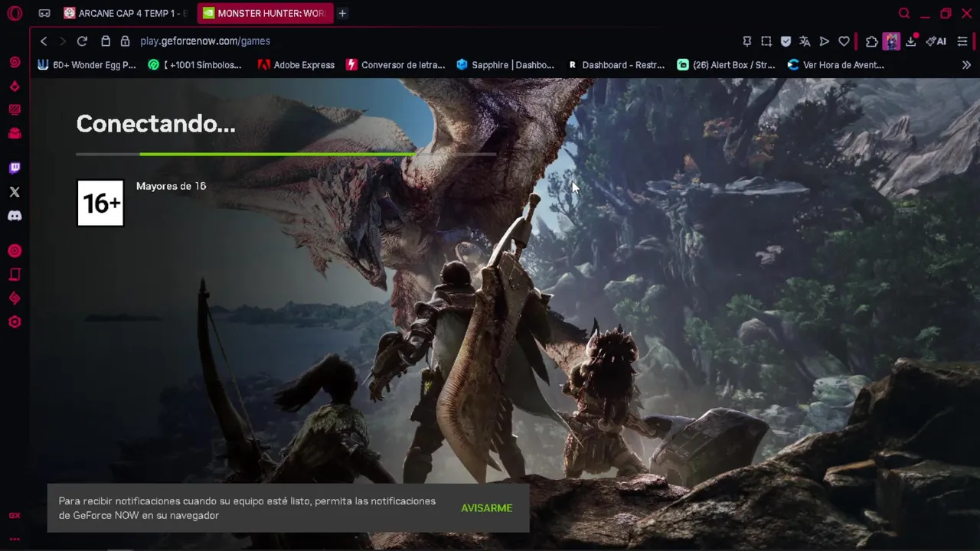Click AVISARME to allow notifications

(487, 508)
